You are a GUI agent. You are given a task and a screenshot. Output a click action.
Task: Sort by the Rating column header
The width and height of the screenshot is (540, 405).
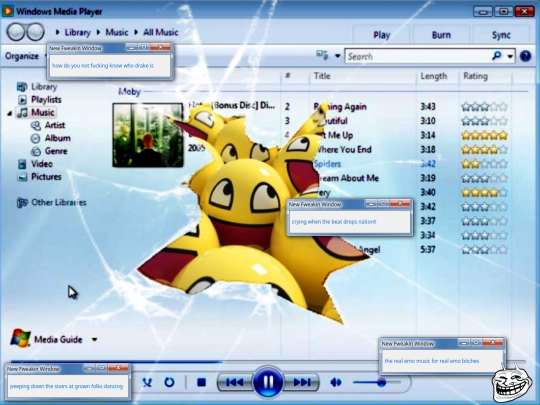475,76
